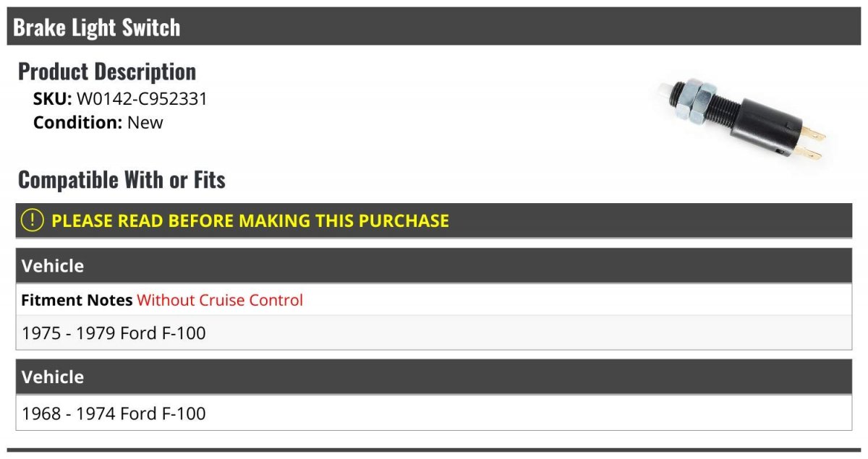Click the Condition label
Viewport: 868px width, 459px height.
[x=78, y=122]
